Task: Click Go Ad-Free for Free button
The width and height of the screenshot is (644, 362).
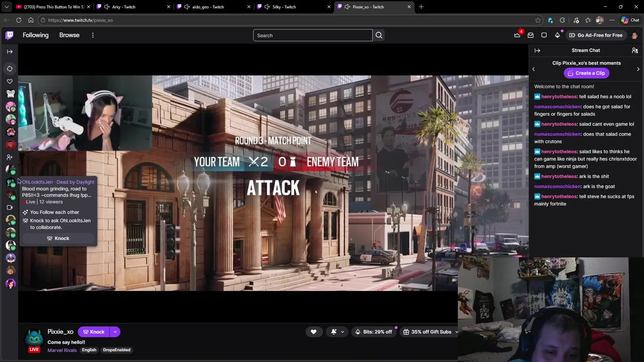Action: 595,35
